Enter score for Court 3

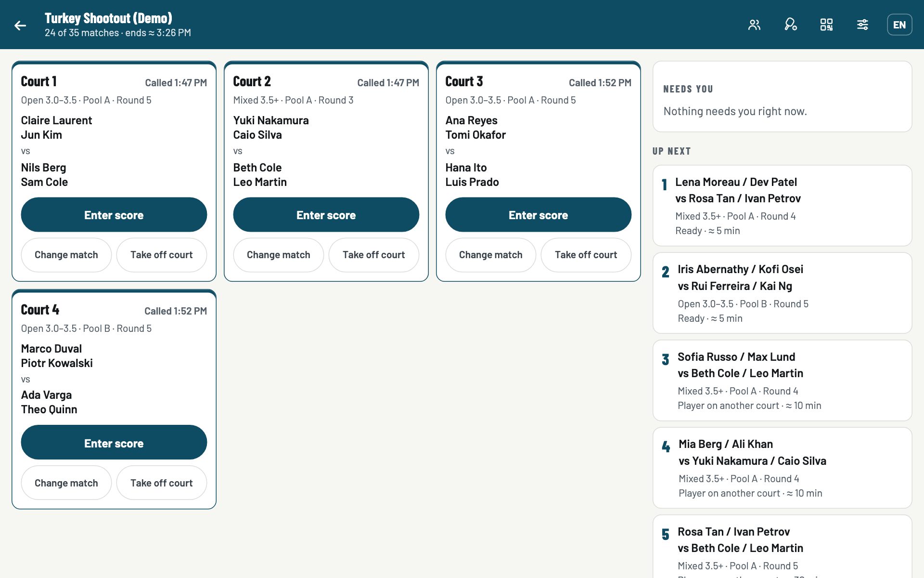(x=538, y=215)
